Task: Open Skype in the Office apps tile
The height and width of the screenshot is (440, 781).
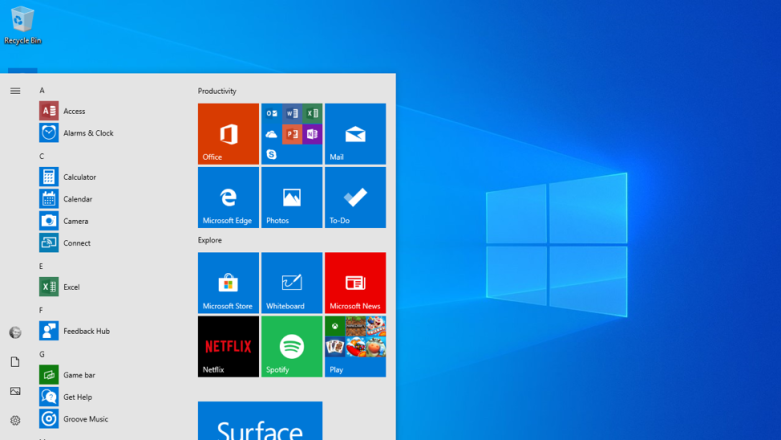Action: pyautogui.click(x=271, y=154)
